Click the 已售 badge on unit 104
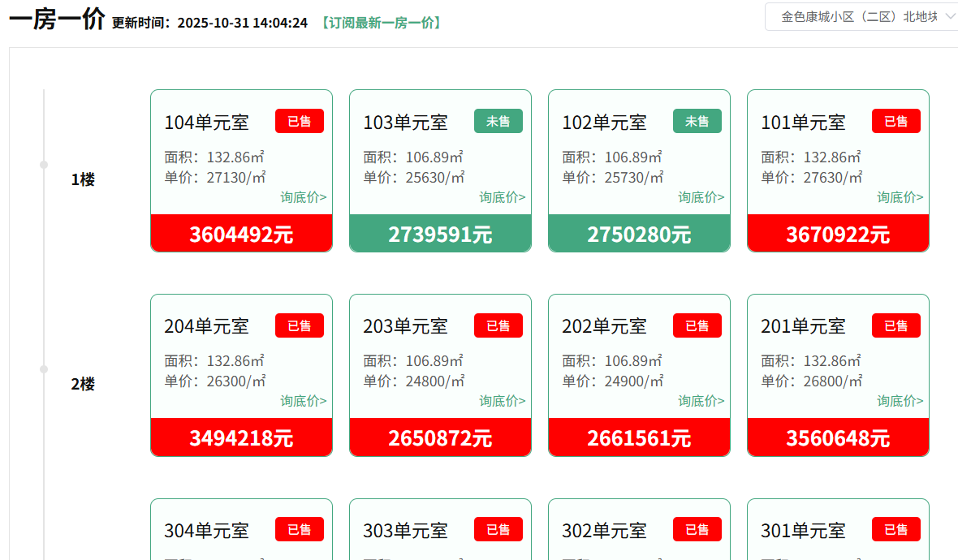Image resolution: width=958 pixels, height=560 pixels. click(x=299, y=121)
